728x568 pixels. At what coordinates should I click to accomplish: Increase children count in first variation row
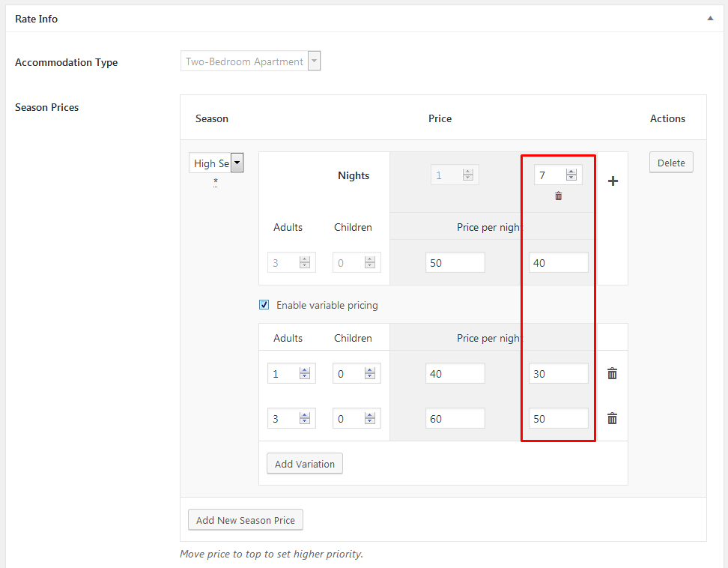(x=370, y=369)
